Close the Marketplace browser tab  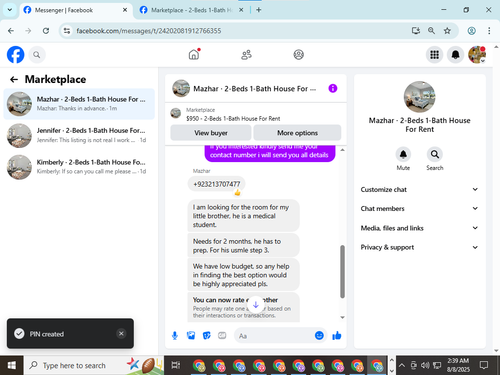[241, 10]
